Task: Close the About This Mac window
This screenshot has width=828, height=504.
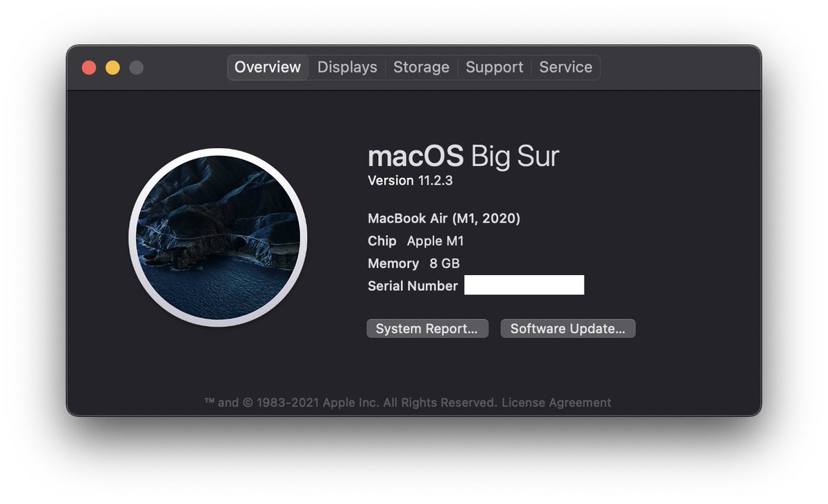Action: [89, 68]
